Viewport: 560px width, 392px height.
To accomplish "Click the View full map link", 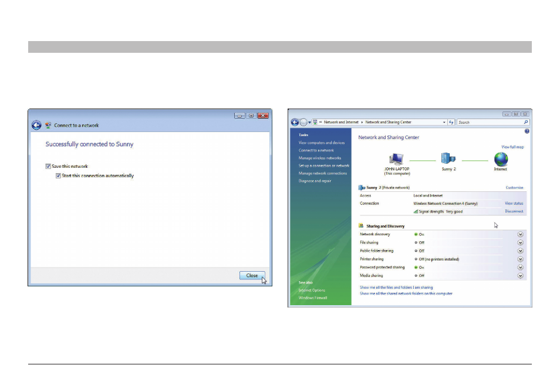I will [512, 147].
